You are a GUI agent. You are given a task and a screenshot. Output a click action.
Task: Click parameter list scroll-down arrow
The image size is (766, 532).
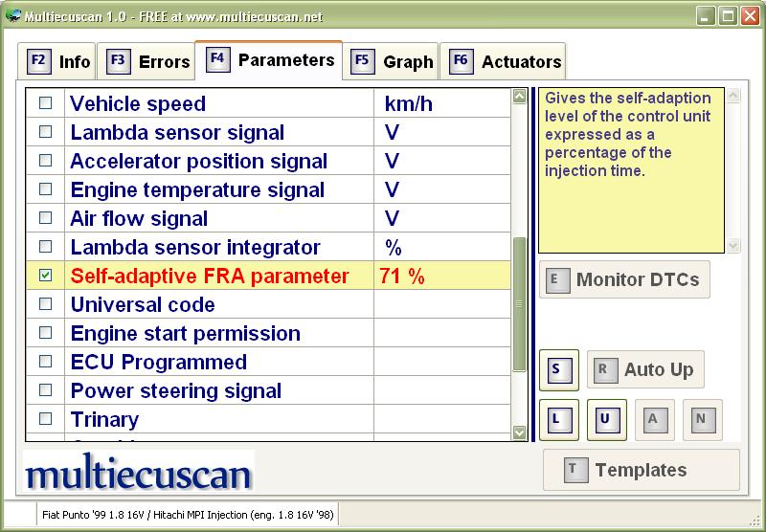click(519, 432)
